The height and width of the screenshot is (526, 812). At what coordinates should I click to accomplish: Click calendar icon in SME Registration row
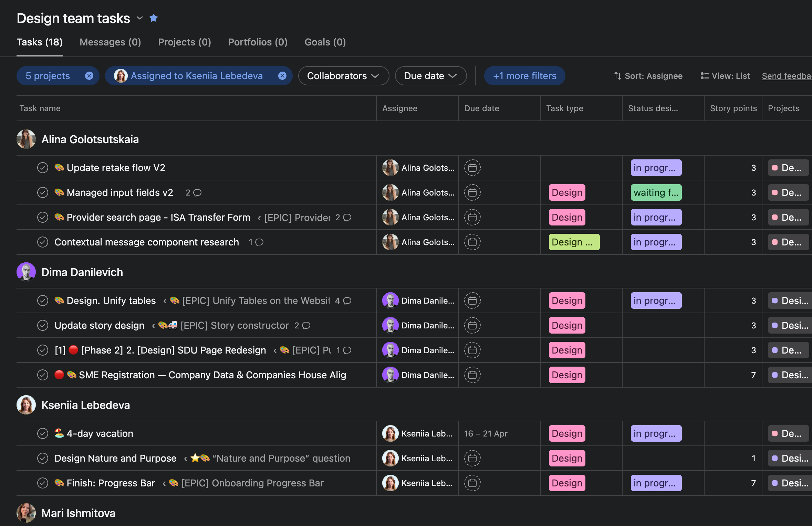point(472,375)
